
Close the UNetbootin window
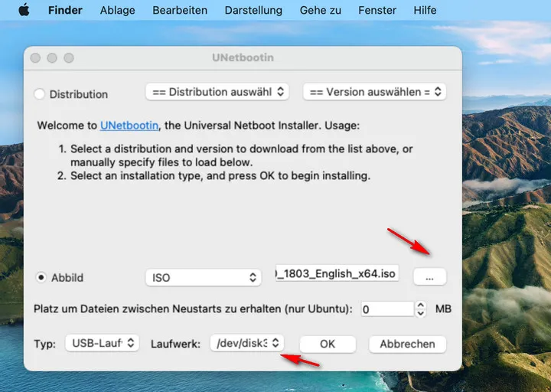pyautogui.click(x=35, y=57)
